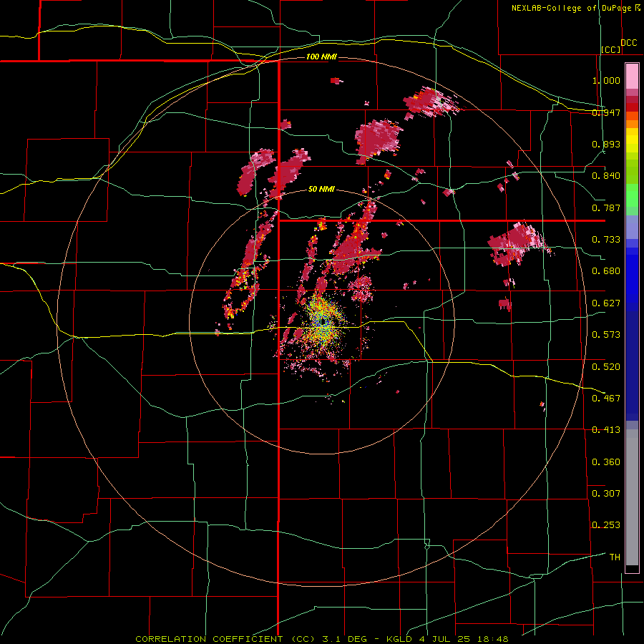Click the 50 NMI range ring label

coord(321,189)
